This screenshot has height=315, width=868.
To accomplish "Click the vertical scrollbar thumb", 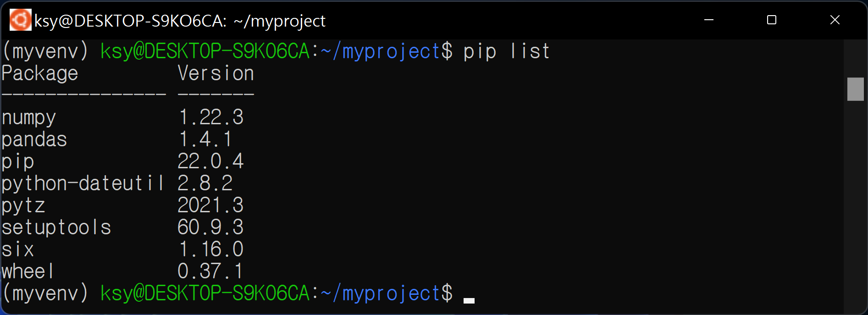I will click(x=856, y=89).
